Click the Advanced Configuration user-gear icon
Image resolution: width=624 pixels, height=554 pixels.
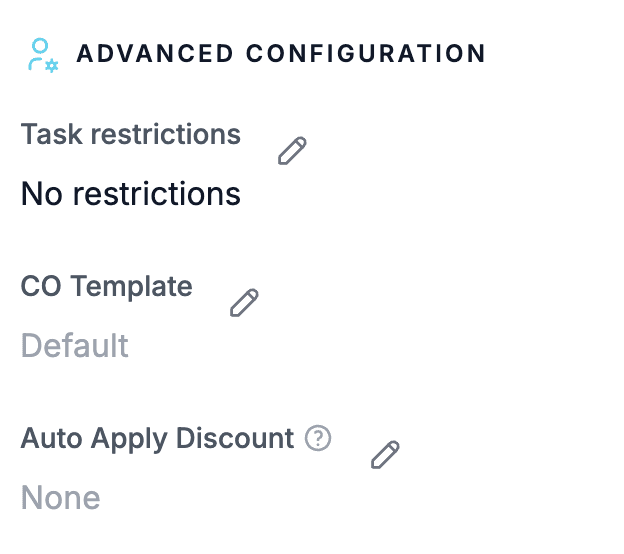pyautogui.click(x=42, y=55)
